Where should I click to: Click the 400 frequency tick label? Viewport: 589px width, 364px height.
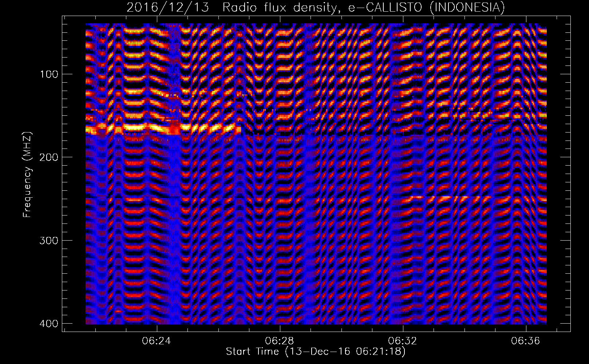(48, 324)
